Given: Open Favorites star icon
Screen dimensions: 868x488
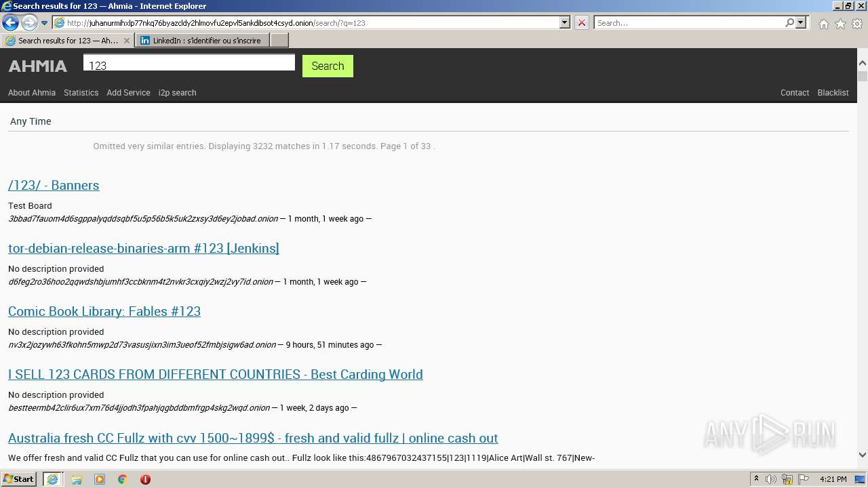Looking at the screenshot, I should (840, 24).
